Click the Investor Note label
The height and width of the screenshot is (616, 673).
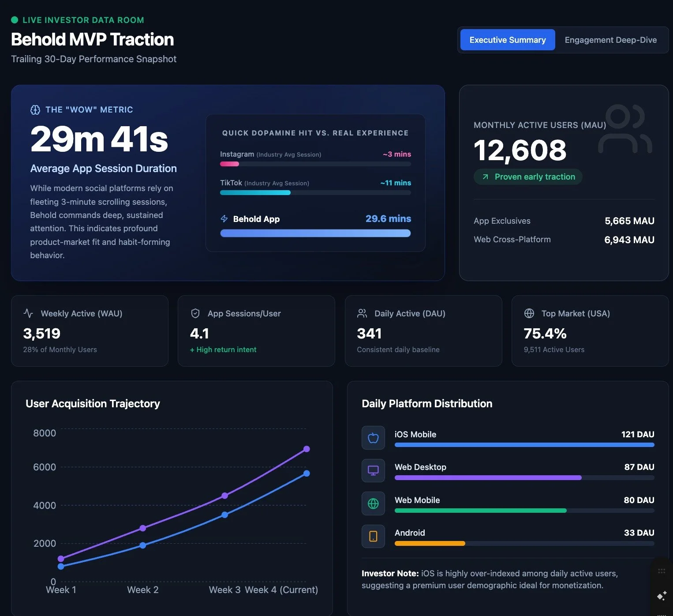(x=390, y=574)
